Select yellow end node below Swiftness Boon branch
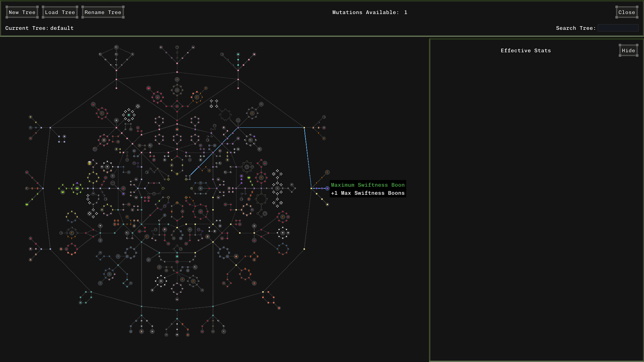 coord(327,204)
